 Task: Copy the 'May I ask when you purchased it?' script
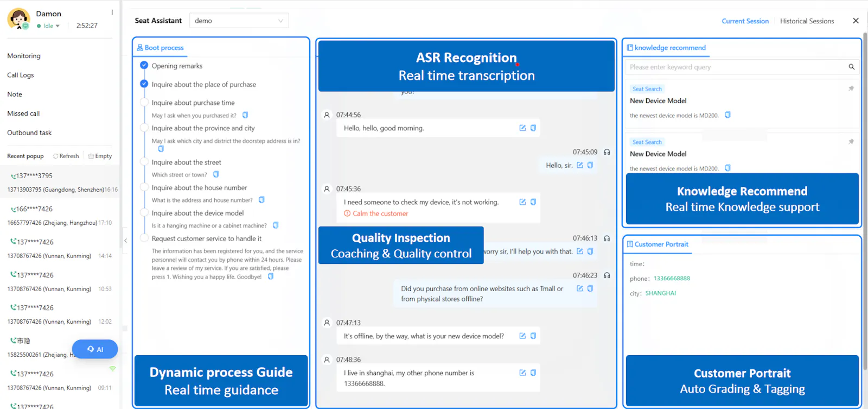coord(245,115)
